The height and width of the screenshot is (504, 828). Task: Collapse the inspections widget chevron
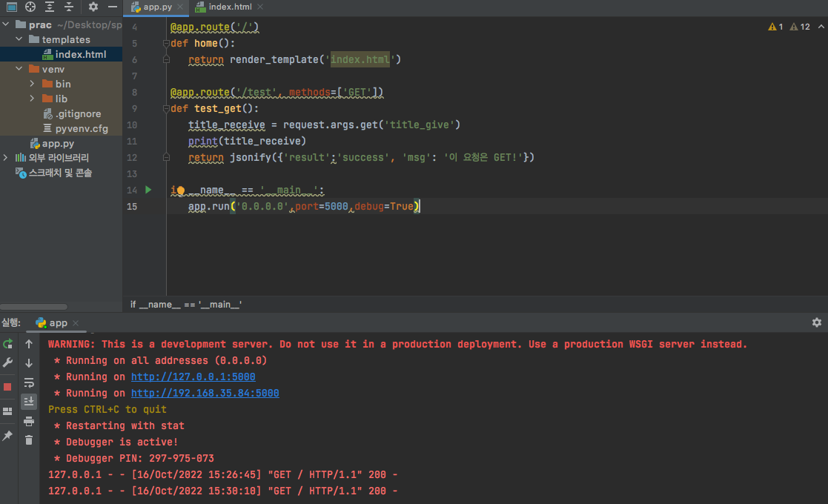821,27
